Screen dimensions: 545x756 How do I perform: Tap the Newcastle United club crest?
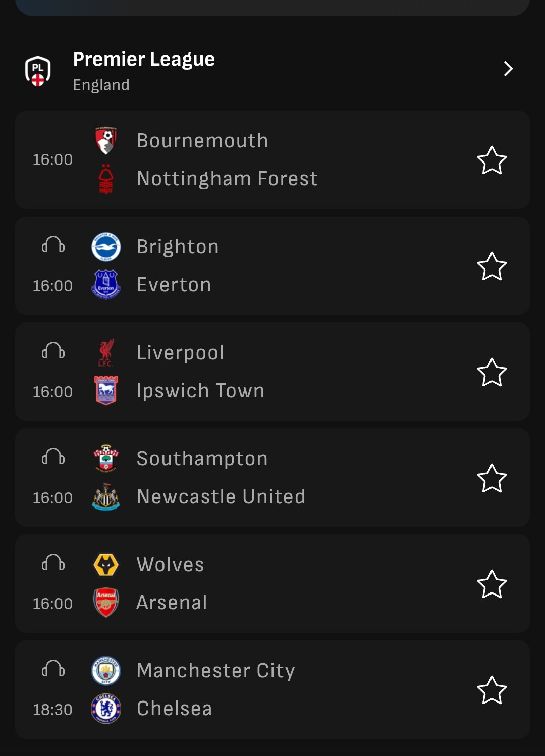point(106,497)
